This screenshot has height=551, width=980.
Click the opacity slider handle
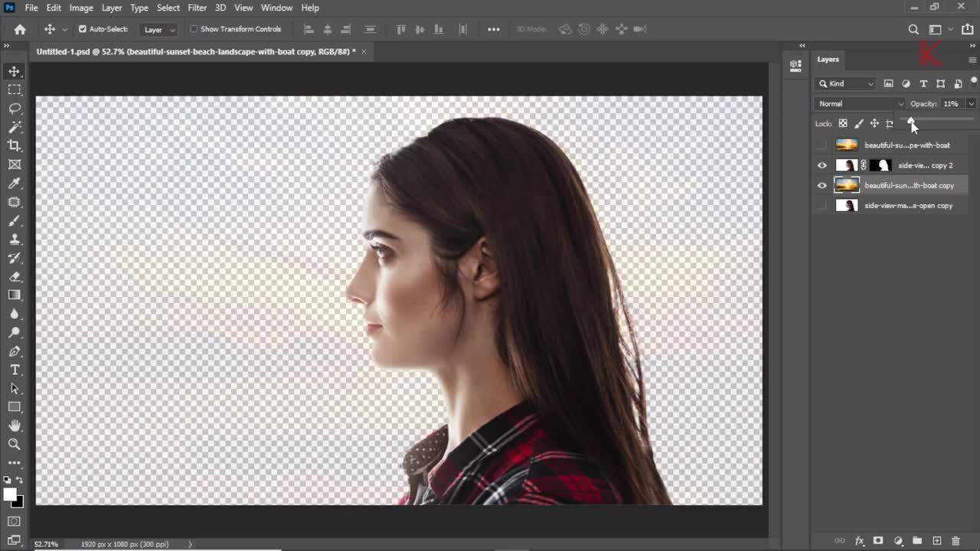coord(911,122)
